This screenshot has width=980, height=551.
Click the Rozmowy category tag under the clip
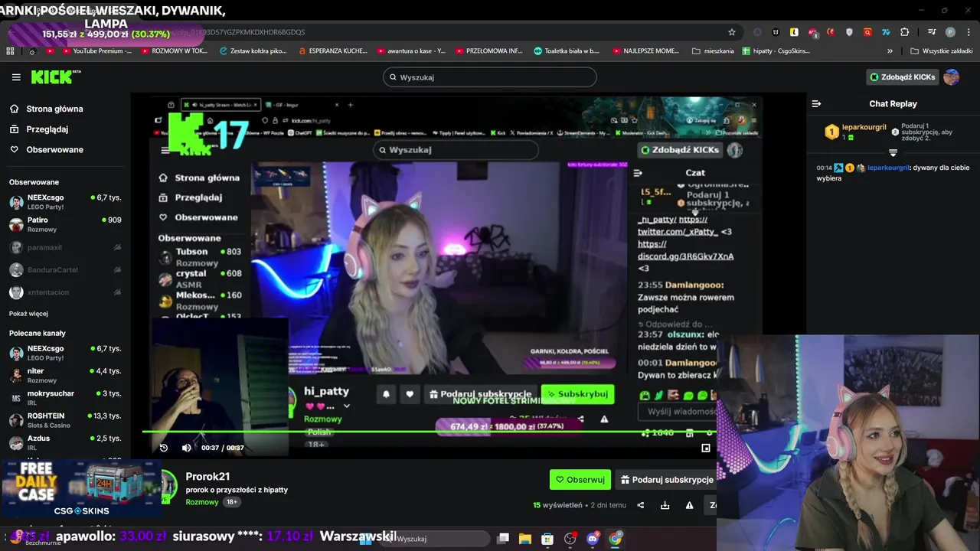click(201, 502)
